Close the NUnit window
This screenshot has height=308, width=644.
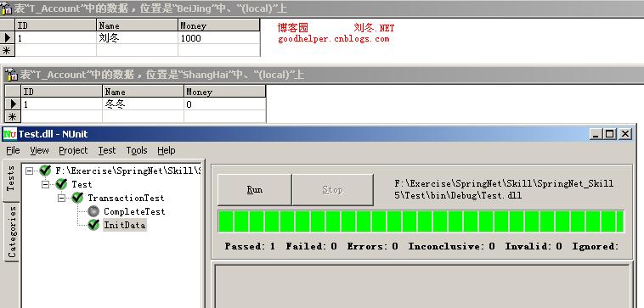pyautogui.click(x=624, y=134)
